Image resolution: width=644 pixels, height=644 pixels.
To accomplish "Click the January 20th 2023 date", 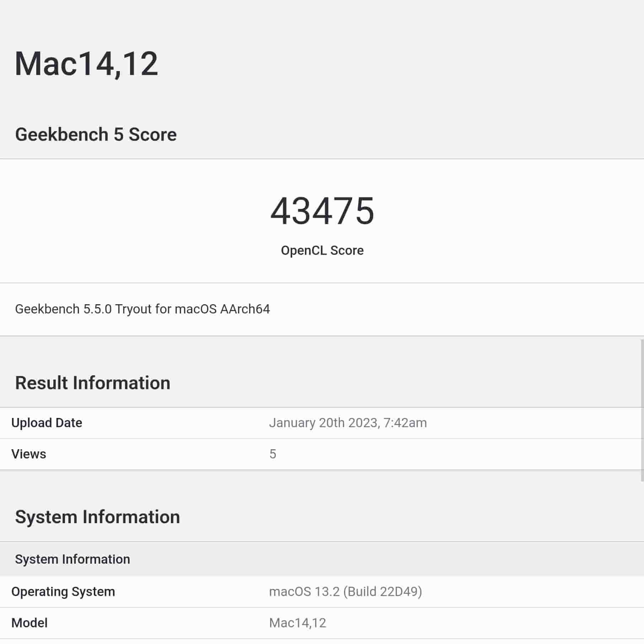I will click(323, 423).
